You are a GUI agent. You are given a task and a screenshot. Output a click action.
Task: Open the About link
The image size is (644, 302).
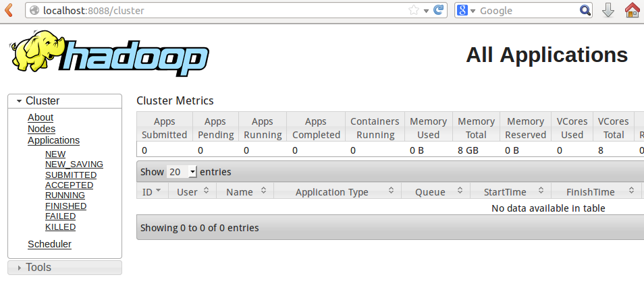(41, 117)
